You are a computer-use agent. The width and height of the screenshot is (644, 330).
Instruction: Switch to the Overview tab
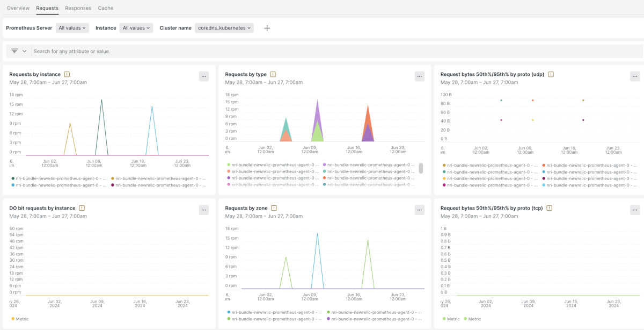click(x=18, y=8)
